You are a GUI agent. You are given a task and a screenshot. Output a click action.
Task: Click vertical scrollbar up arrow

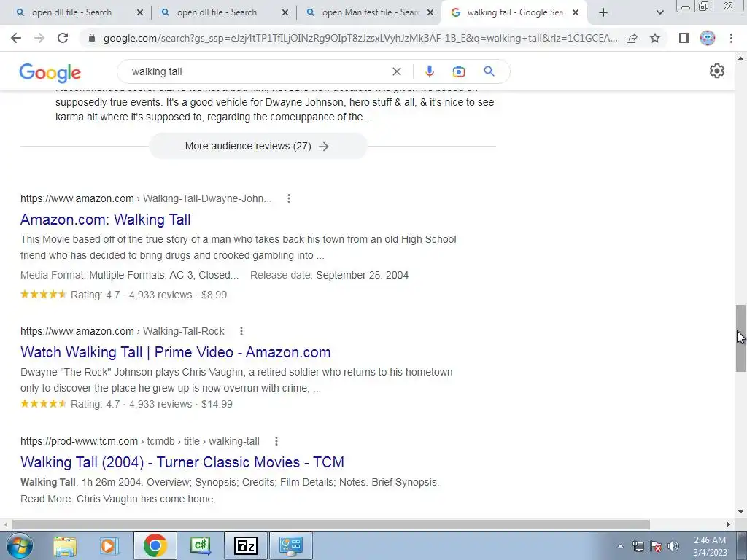click(x=740, y=58)
